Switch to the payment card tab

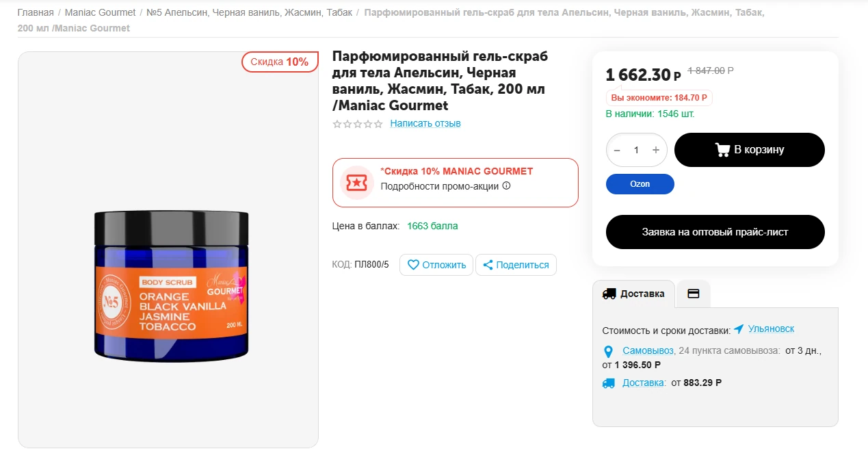(x=693, y=294)
